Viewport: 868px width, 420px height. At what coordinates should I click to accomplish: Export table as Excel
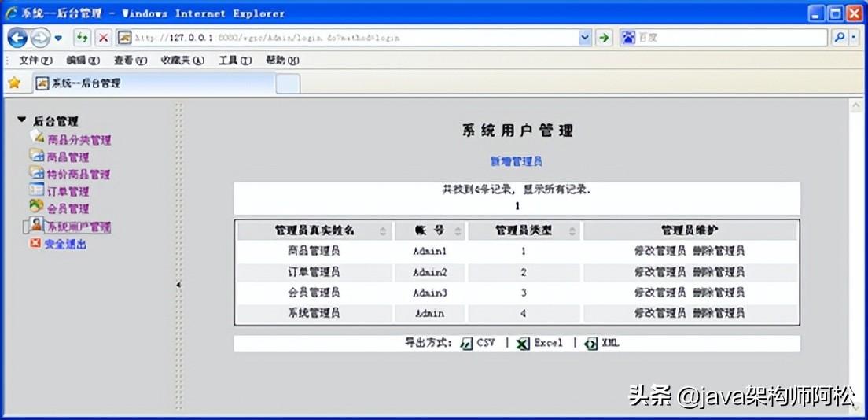click(539, 344)
